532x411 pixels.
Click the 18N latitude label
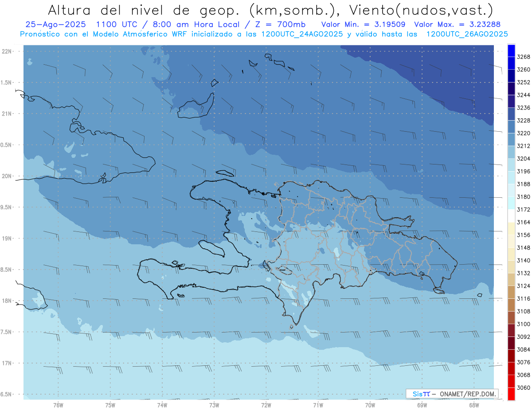point(8,301)
